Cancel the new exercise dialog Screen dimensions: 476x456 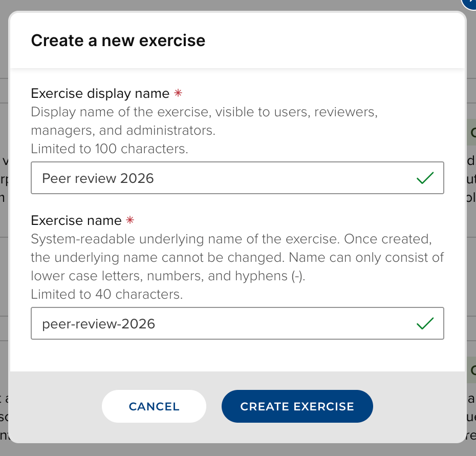(x=154, y=406)
